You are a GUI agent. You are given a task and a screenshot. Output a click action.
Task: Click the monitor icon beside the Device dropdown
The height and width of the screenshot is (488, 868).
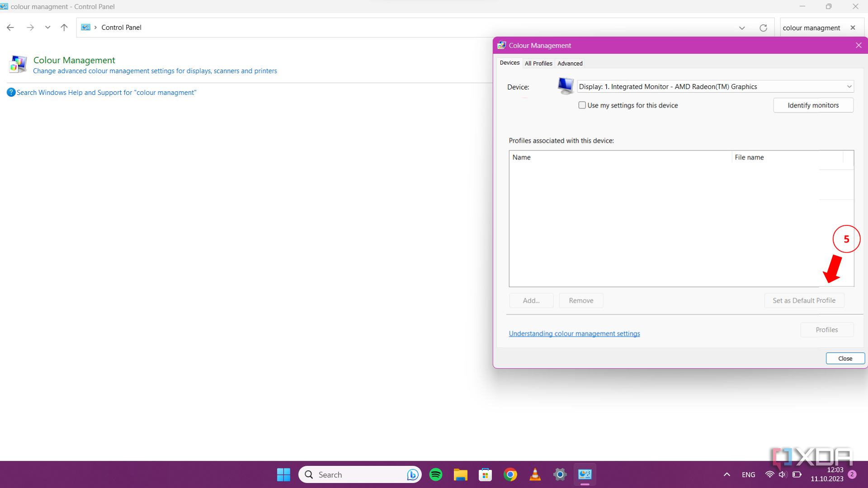coord(566,86)
